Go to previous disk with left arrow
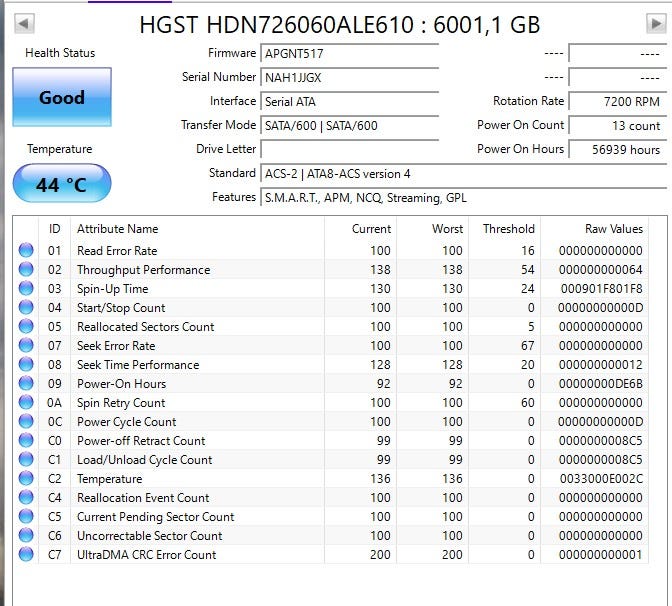672x606 pixels. (x=24, y=24)
